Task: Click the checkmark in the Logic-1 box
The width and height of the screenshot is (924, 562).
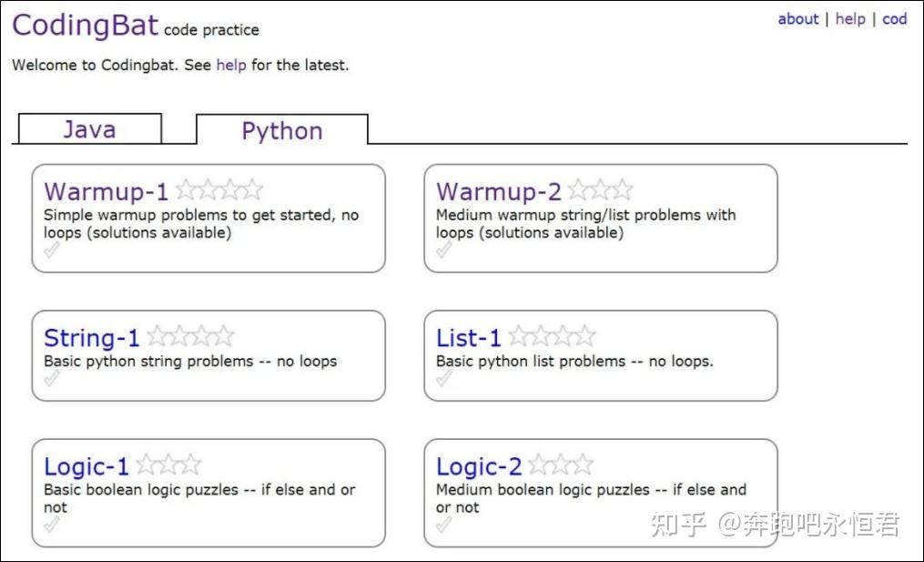Action: [52, 525]
